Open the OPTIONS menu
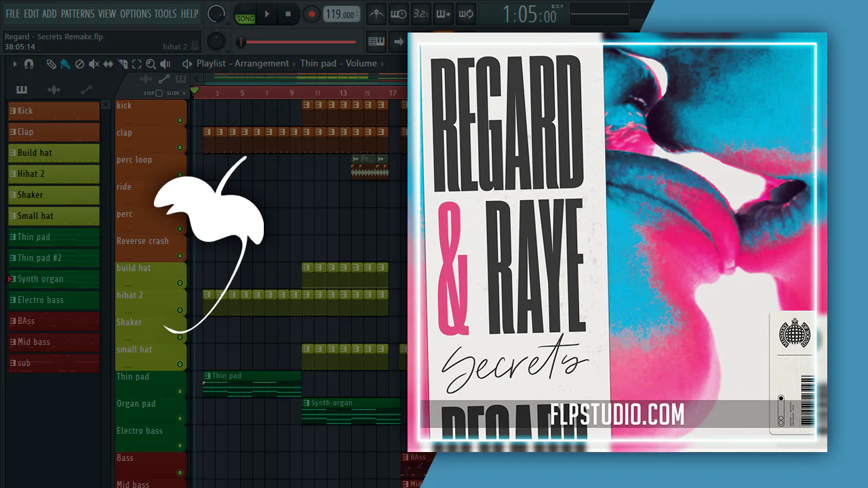Viewport: 868px width, 488px height. (x=136, y=14)
